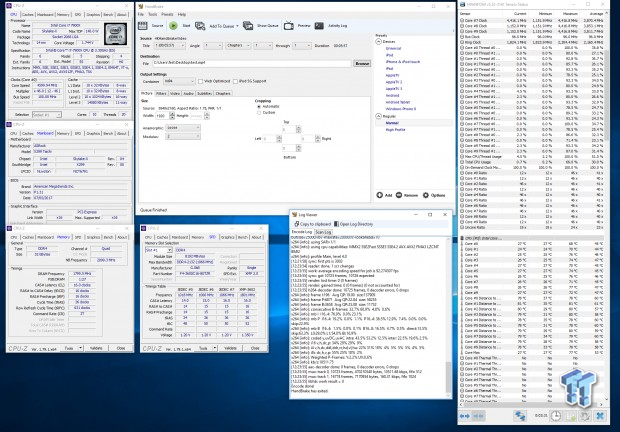Open the Show Queue icon in HandBrake

coord(248,26)
